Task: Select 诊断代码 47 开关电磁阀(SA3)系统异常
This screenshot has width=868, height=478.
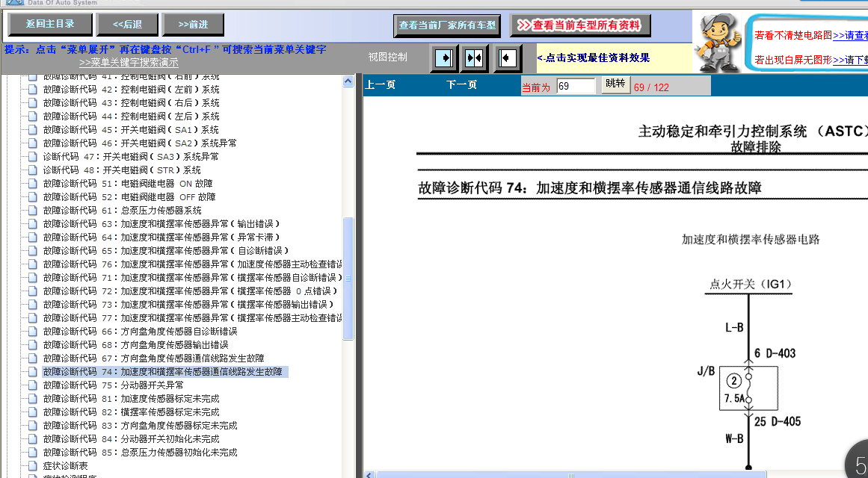Action: click(x=131, y=157)
